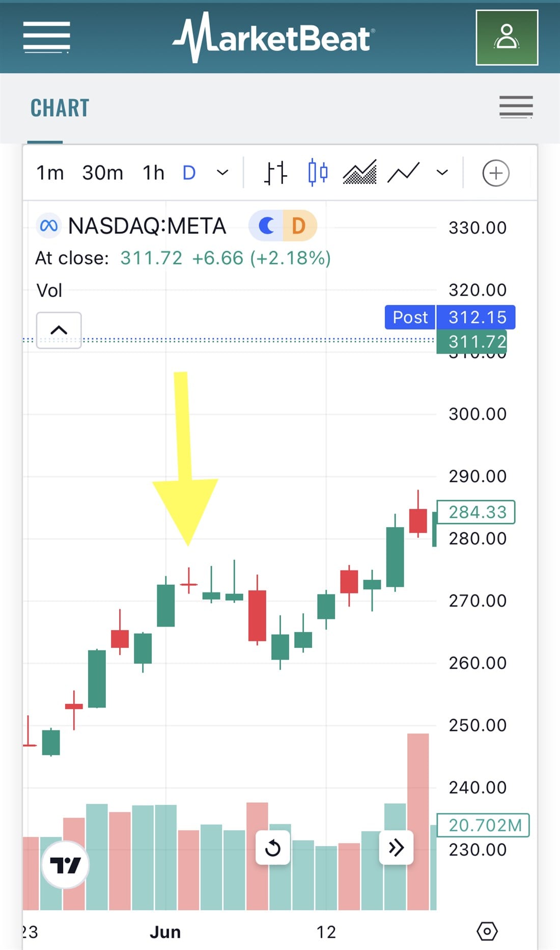The height and width of the screenshot is (950, 560).
Task: Select the 1h interval
Action: tap(153, 173)
